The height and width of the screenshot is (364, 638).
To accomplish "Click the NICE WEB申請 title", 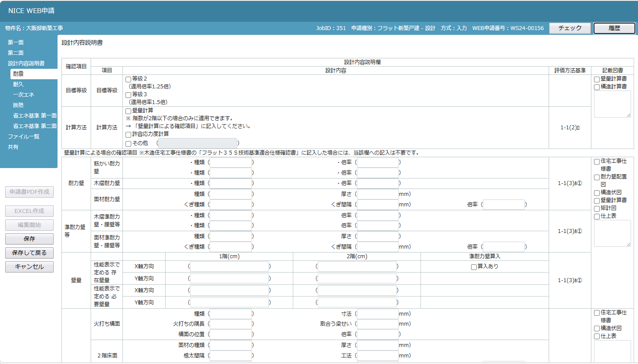I will point(31,10).
